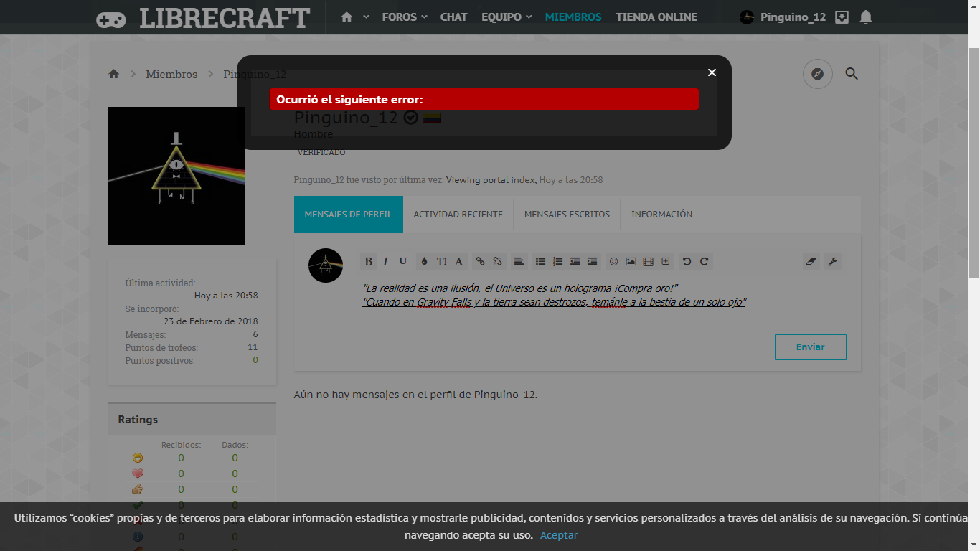Open the Puntos de trofeos 11 link

pos(253,348)
